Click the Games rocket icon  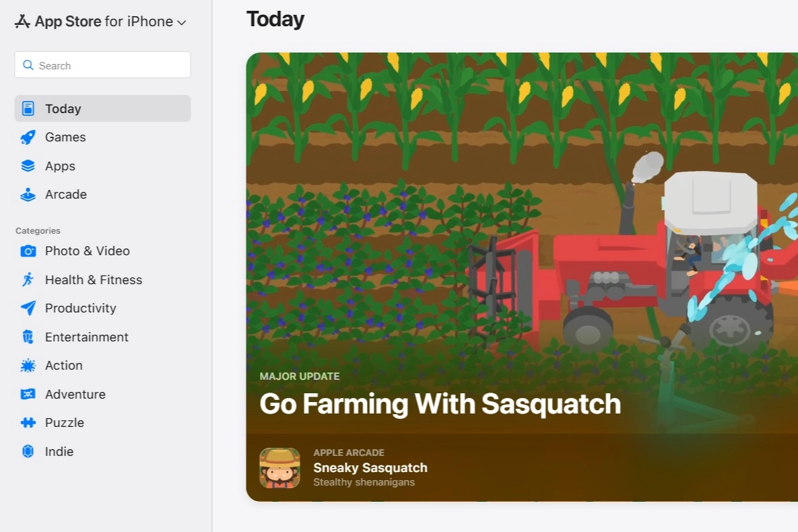click(28, 137)
